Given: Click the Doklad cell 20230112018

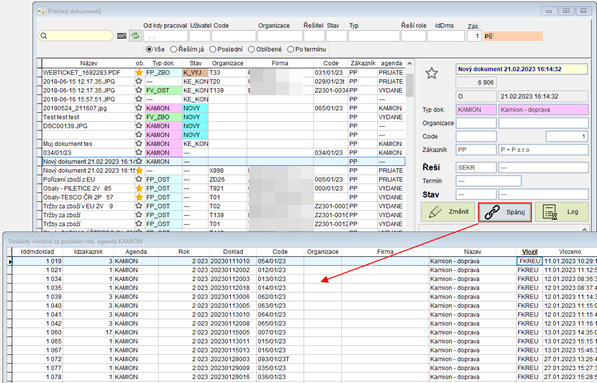Looking at the screenshot, I should point(233,288).
